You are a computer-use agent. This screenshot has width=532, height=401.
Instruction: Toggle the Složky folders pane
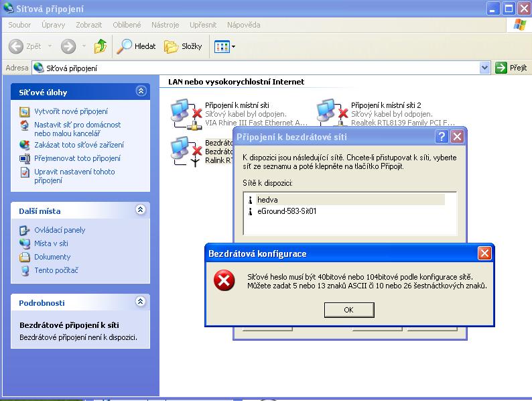click(x=183, y=46)
